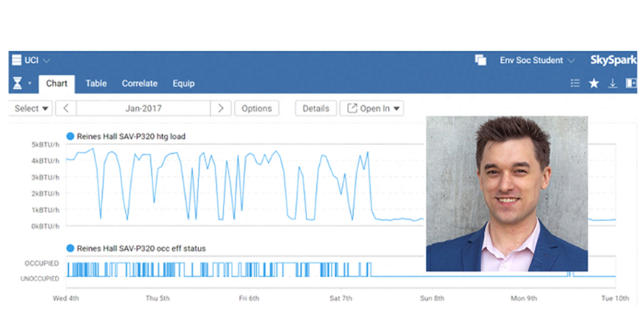This screenshot has width=644, height=333.
Task: Open the hourglass Historian app icon
Action: [17, 84]
